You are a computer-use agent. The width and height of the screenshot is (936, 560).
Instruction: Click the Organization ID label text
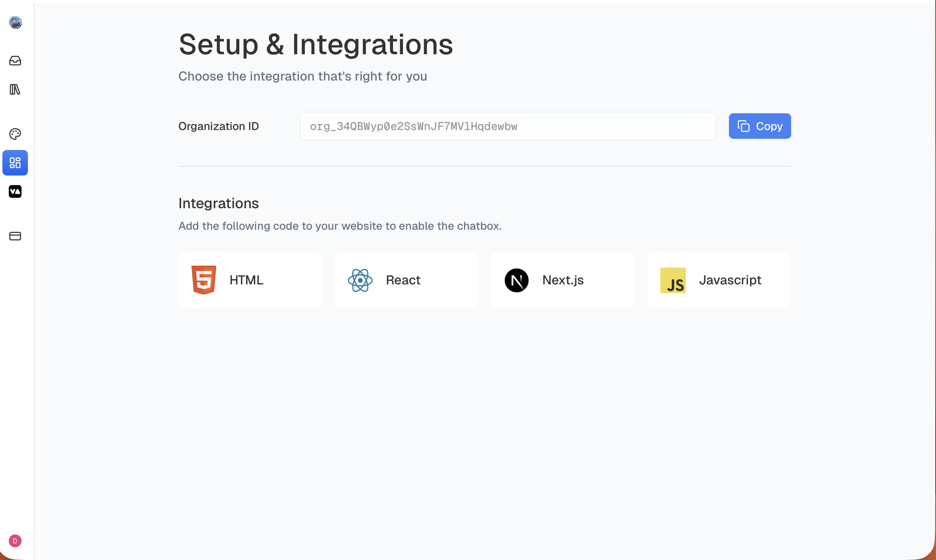coord(219,126)
